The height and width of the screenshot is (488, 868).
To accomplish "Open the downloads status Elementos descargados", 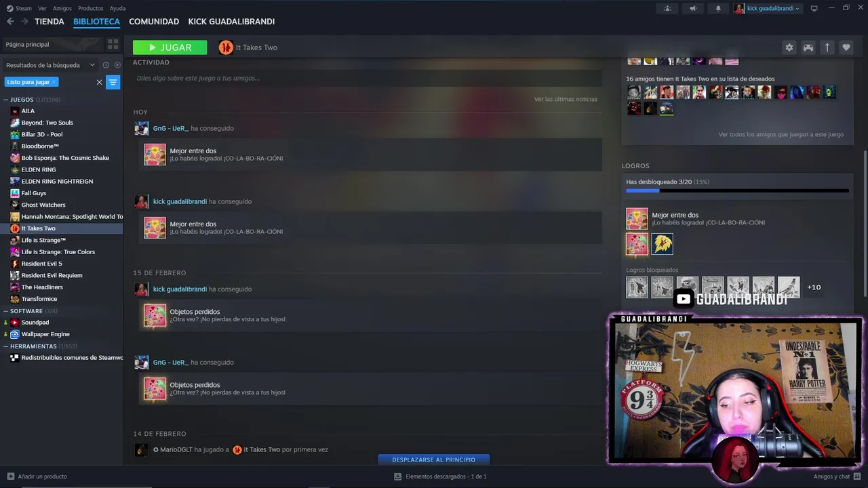I will pyautogui.click(x=440, y=476).
